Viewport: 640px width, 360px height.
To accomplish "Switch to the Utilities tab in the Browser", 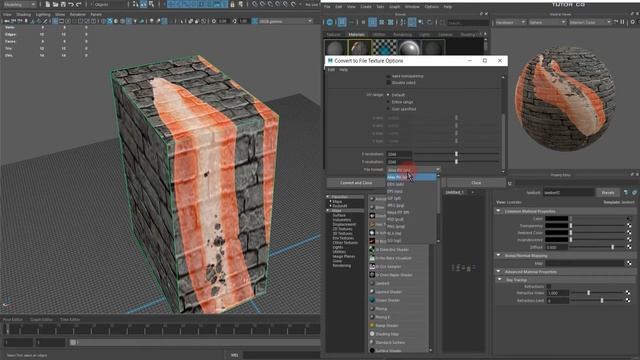I will 379,35.
